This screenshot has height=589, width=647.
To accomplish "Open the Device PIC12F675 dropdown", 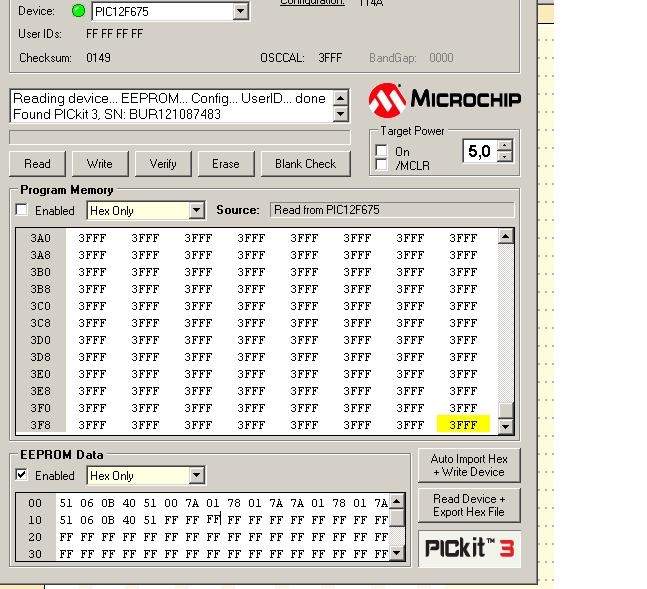I will coord(240,11).
